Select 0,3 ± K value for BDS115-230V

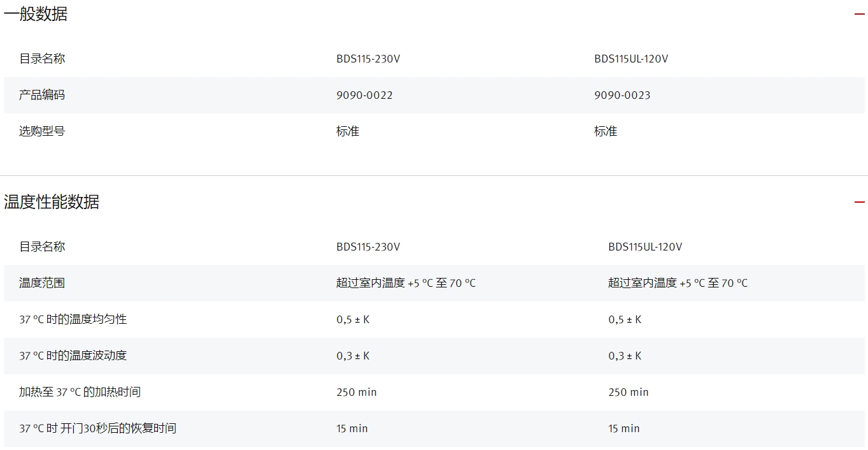[x=353, y=356]
